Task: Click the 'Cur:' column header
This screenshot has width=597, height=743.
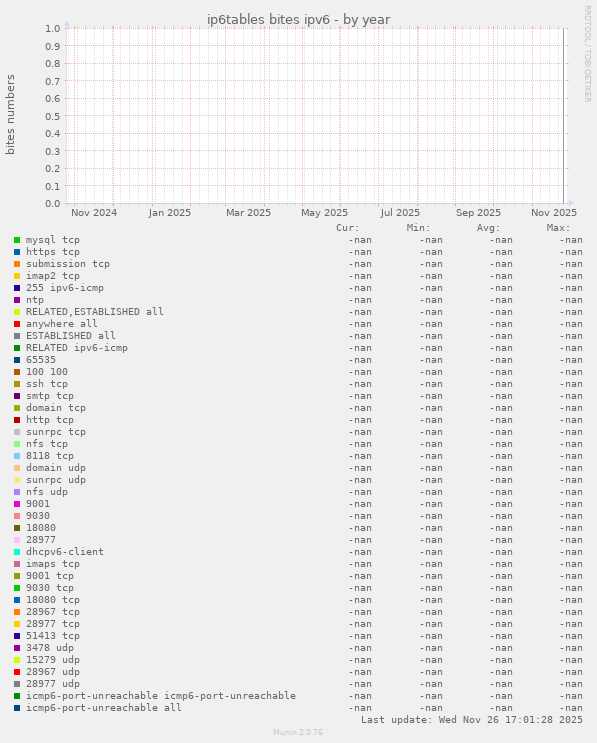Action: coord(348,228)
